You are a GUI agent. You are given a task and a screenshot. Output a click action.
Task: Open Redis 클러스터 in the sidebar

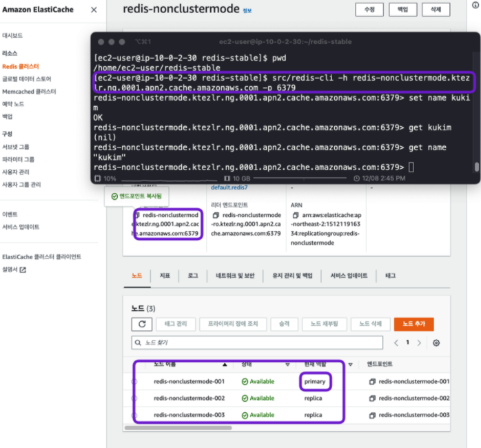click(x=21, y=67)
